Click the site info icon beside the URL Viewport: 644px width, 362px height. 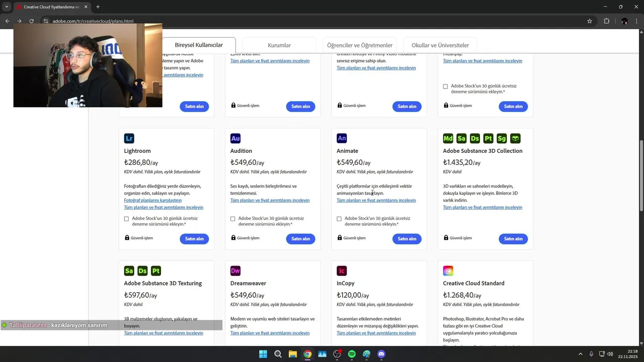click(46, 21)
